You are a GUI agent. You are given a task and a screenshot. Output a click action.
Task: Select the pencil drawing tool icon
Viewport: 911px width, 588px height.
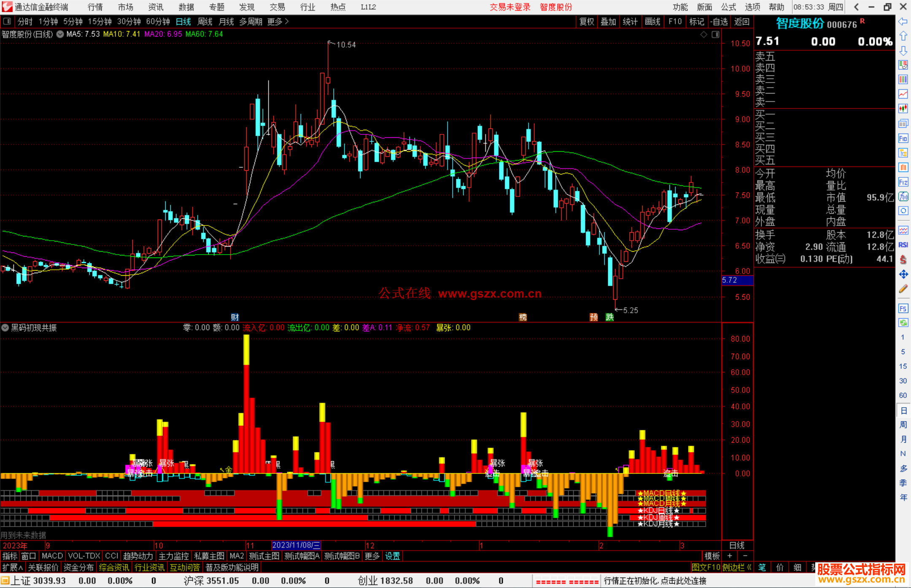[903, 289]
